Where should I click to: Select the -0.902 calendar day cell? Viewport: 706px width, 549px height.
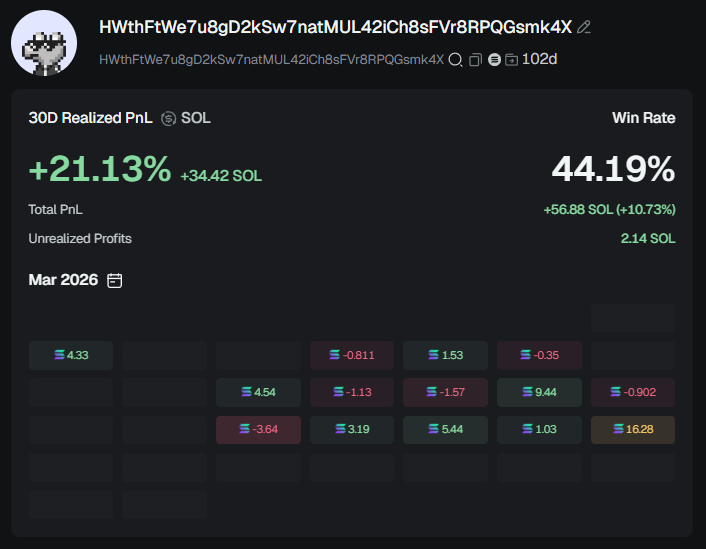pyautogui.click(x=633, y=392)
